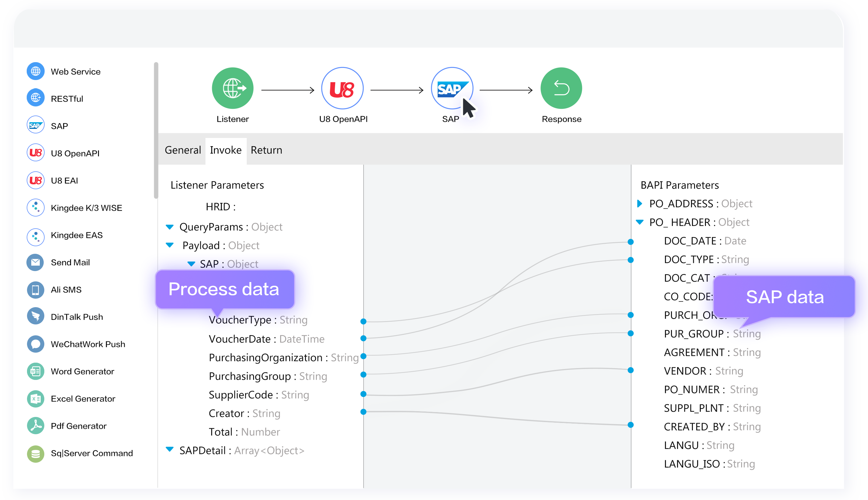Click the PUR_GROUP target connector dot
Screen dimensions: 868x500
coord(631,333)
